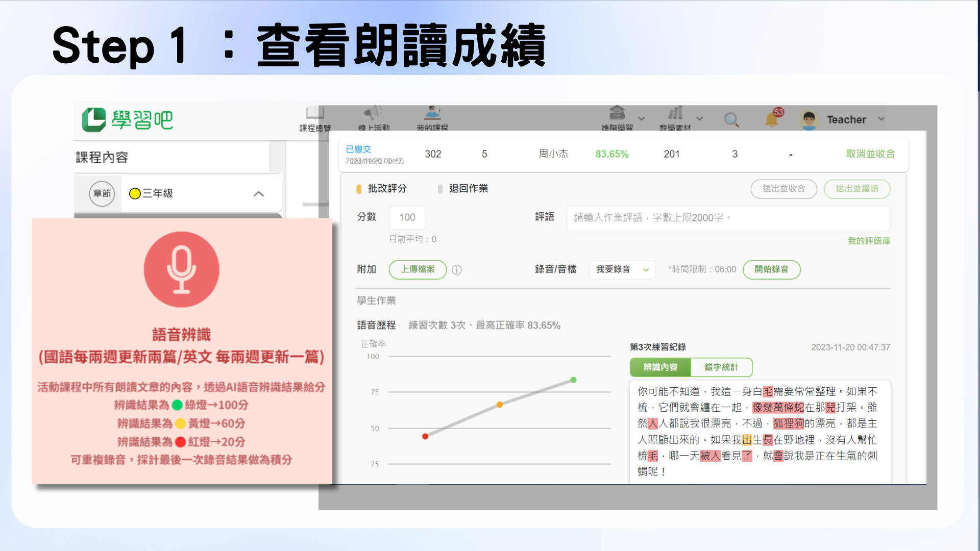Click the 章節 circle badge

tap(102, 193)
